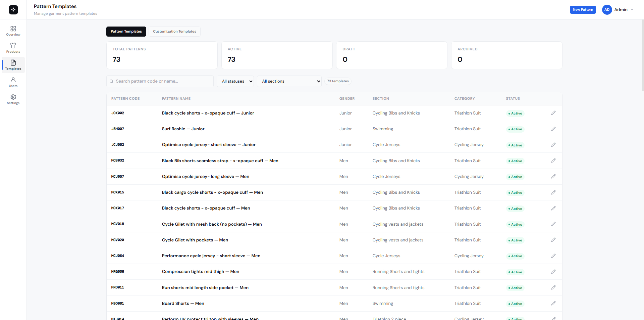Focus the pattern search field
The height and width of the screenshot is (320, 644).
(160, 81)
